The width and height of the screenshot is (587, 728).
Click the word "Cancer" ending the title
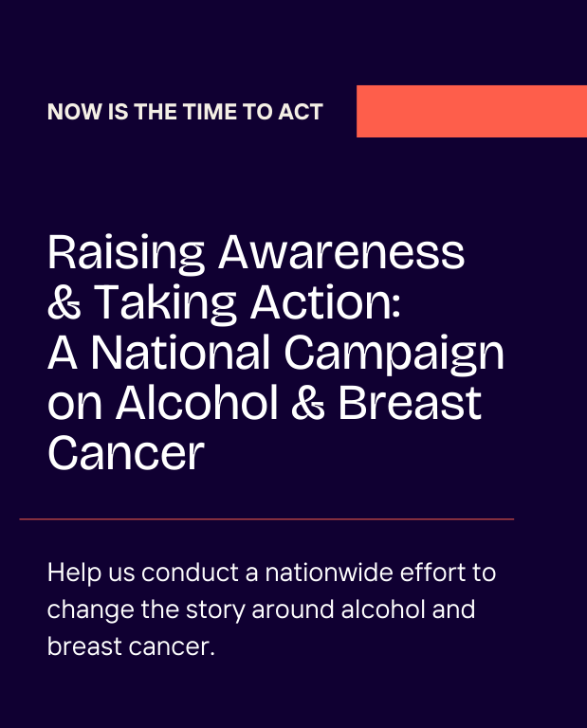(126, 454)
